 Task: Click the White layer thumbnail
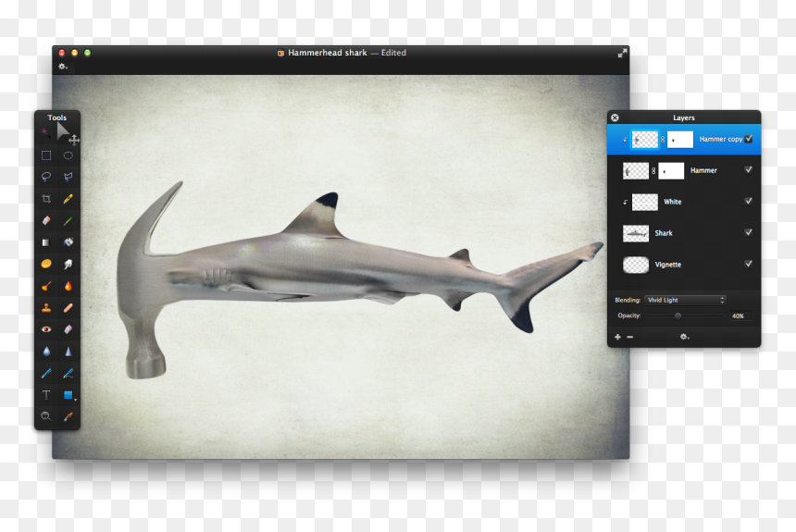coord(645,202)
